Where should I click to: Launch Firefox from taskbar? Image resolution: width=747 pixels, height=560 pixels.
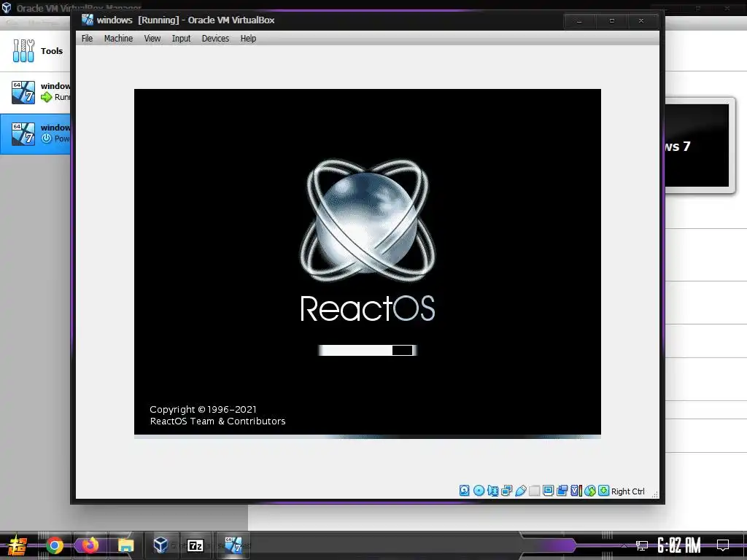(x=90, y=545)
